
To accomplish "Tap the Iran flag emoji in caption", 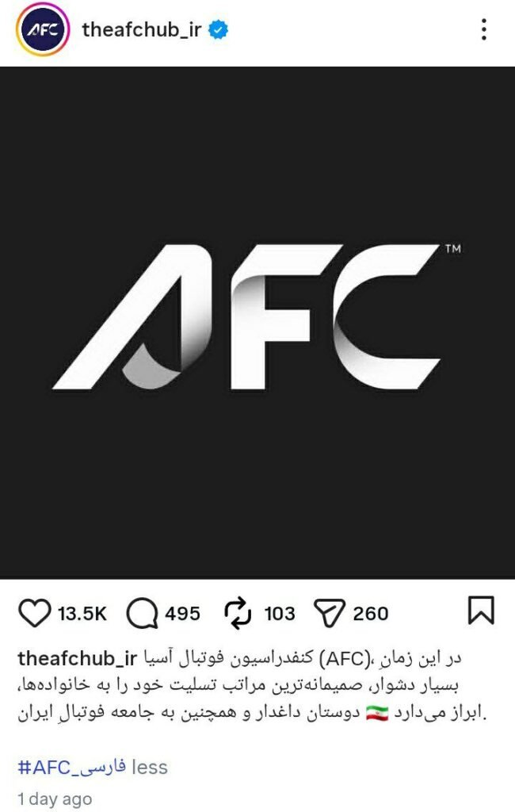I will coord(377,713).
